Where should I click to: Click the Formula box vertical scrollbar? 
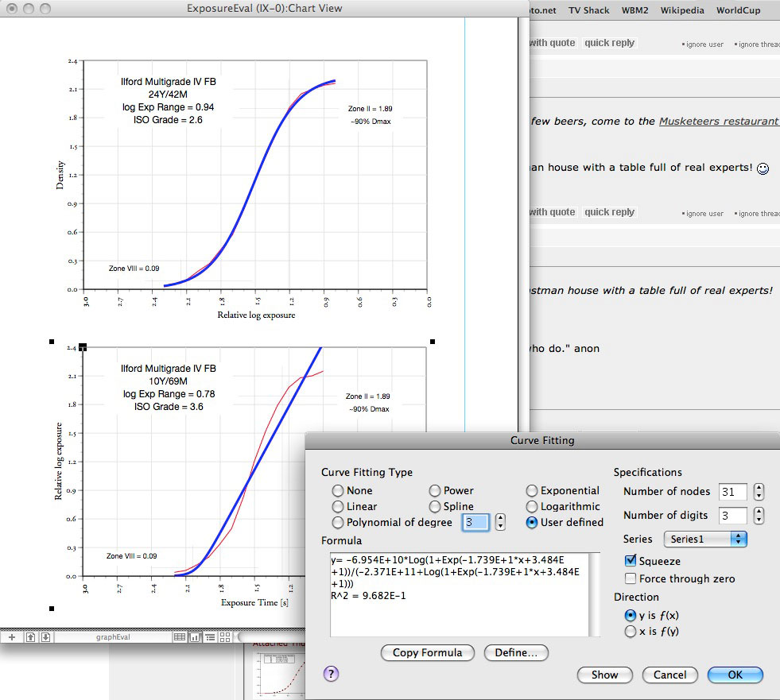[x=595, y=594]
